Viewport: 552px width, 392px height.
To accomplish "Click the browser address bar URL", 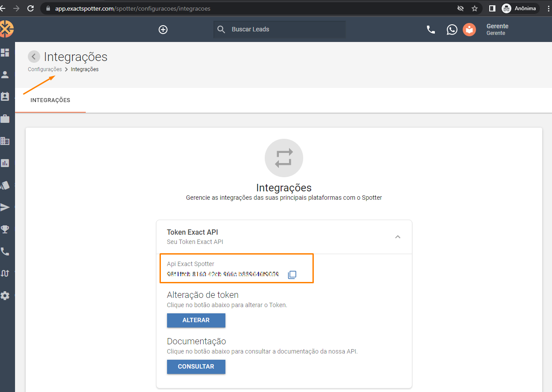I will click(x=133, y=8).
